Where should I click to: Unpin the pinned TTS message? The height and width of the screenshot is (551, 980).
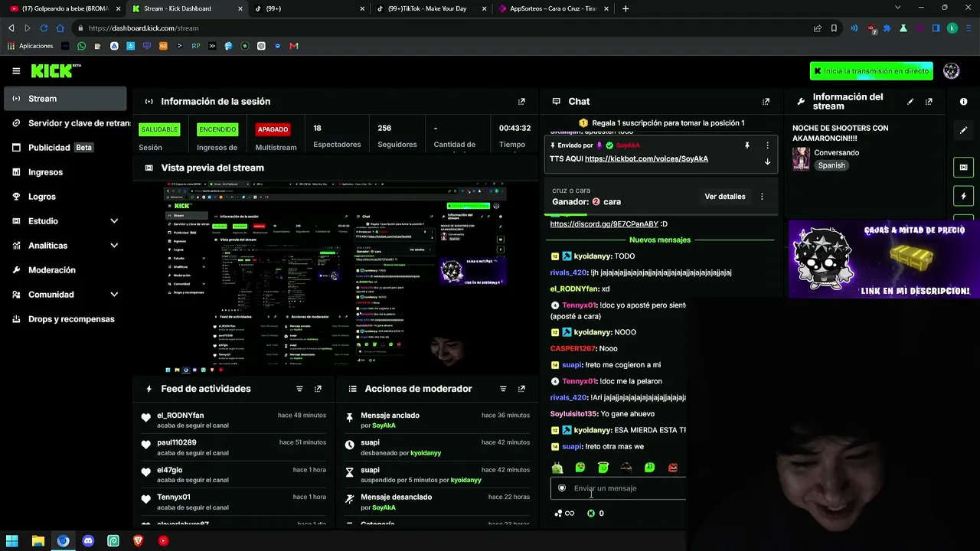coord(747,145)
